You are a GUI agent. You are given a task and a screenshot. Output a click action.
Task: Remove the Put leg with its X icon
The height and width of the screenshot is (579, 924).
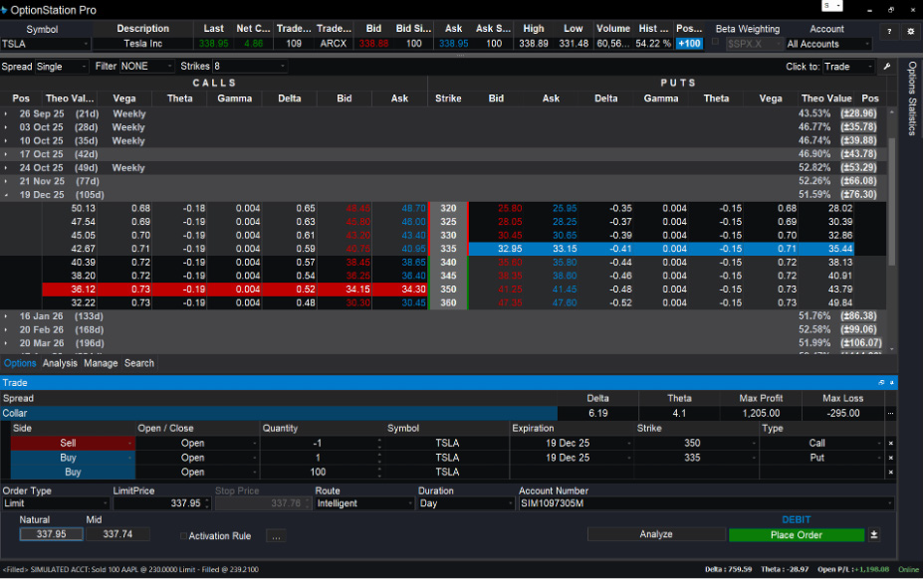click(891, 458)
